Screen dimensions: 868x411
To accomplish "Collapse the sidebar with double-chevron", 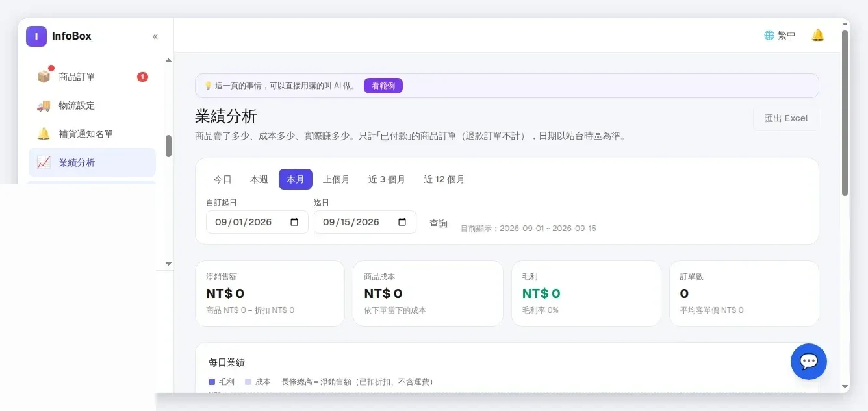I will click(155, 36).
